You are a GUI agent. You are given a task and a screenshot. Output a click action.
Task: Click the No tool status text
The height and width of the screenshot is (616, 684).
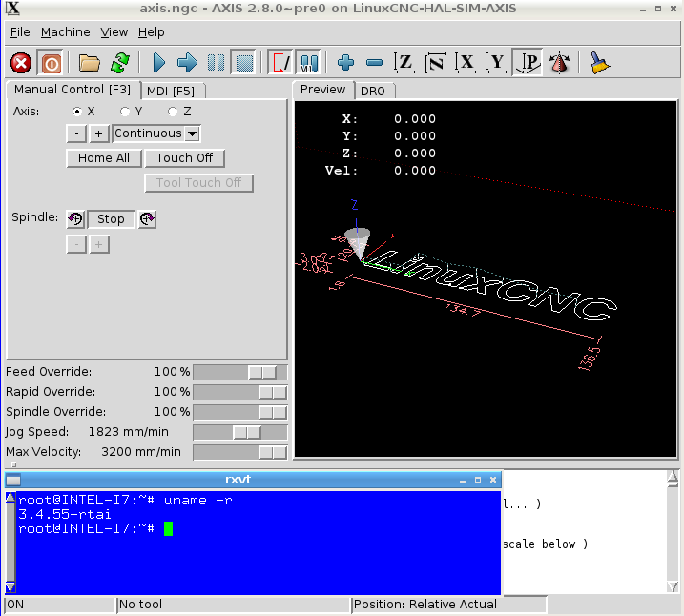pyautogui.click(x=140, y=605)
